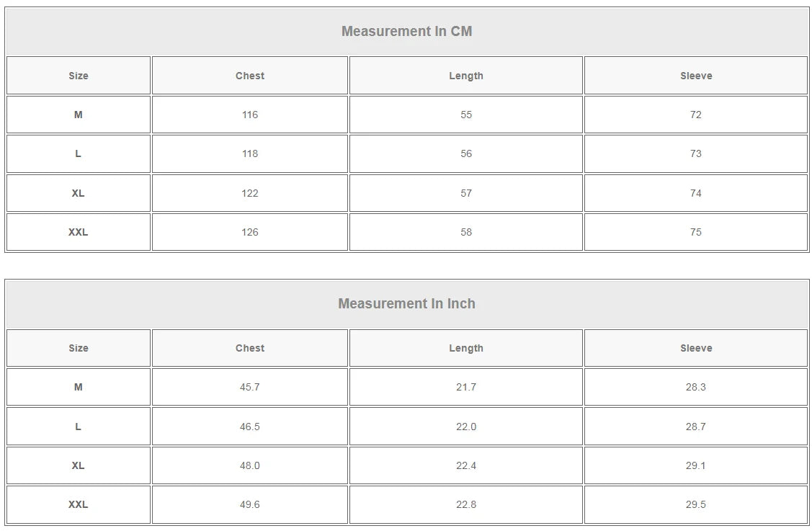This screenshot has width=812, height=531.
Task: Select chest value 116
Action: click(250, 115)
